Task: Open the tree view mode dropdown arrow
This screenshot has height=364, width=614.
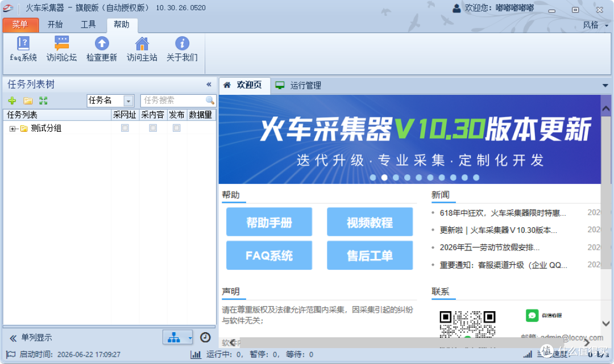Action: coord(190,337)
